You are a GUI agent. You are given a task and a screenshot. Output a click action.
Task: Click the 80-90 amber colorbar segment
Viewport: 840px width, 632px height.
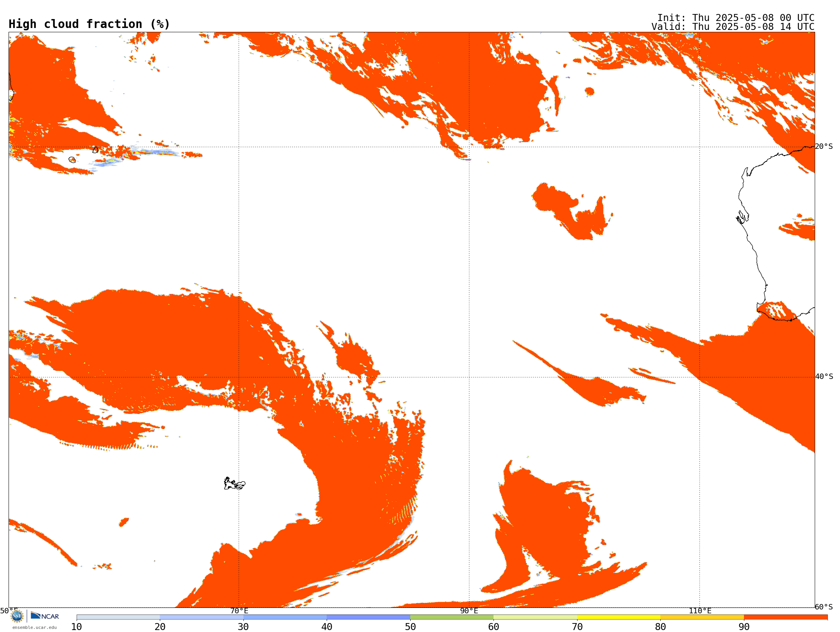click(x=702, y=617)
